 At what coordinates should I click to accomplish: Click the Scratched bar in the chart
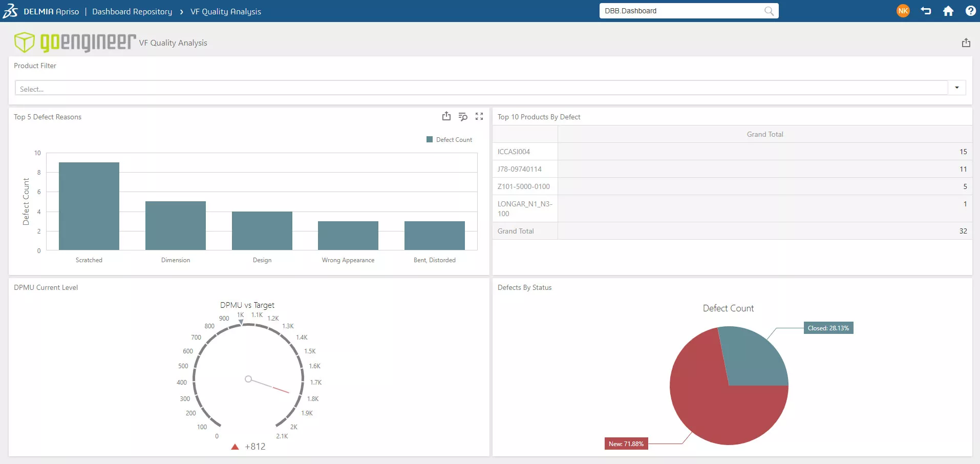pyautogui.click(x=89, y=206)
